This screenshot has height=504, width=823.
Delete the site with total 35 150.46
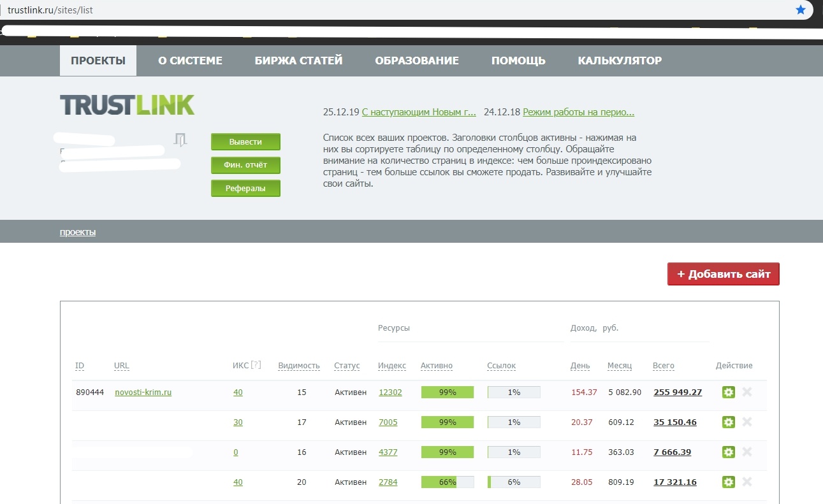click(x=747, y=422)
